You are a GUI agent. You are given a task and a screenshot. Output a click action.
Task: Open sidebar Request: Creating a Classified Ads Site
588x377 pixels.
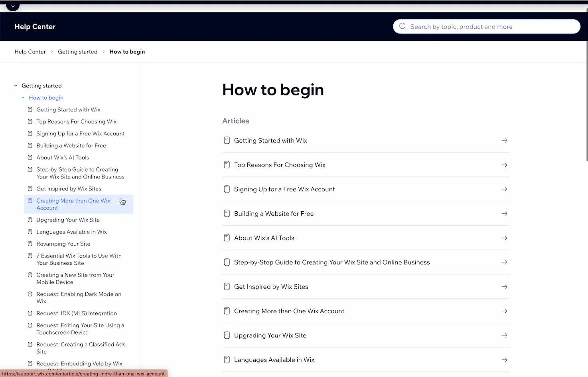coord(81,348)
